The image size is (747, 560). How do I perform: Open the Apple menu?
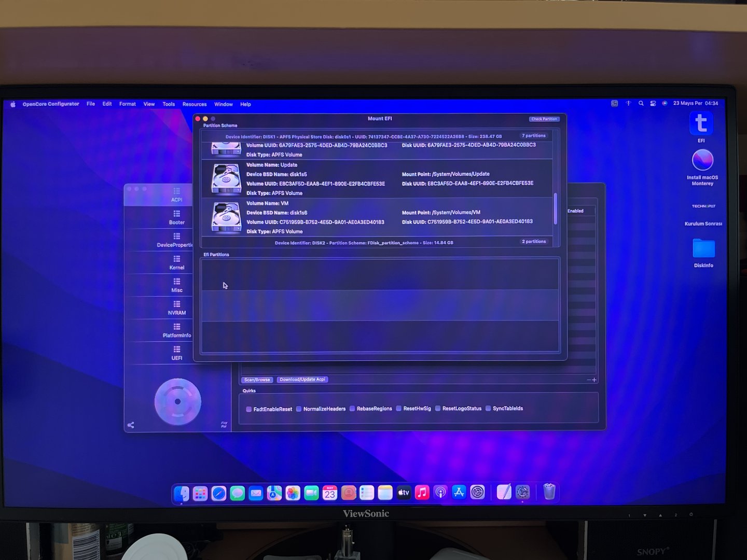(x=13, y=104)
